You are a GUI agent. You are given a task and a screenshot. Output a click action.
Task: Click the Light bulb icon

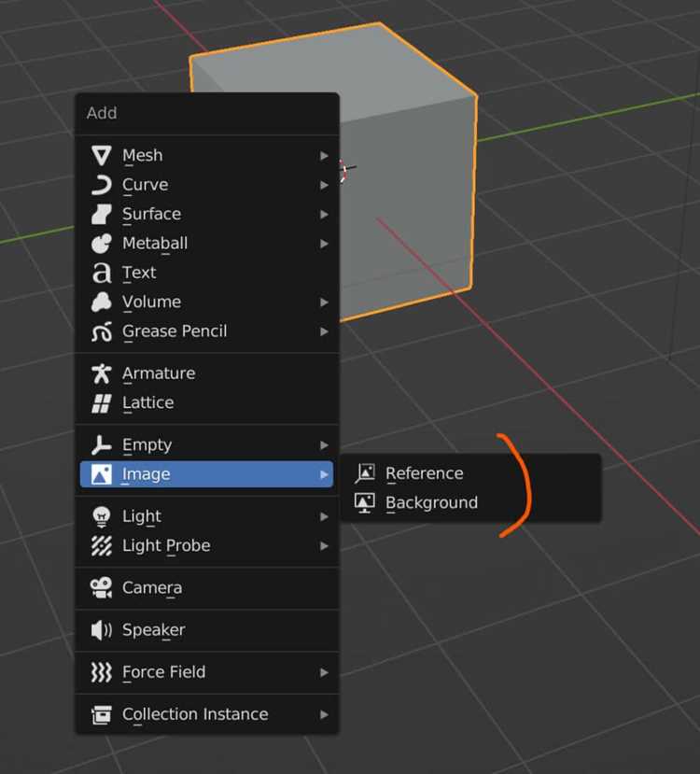pyautogui.click(x=101, y=517)
